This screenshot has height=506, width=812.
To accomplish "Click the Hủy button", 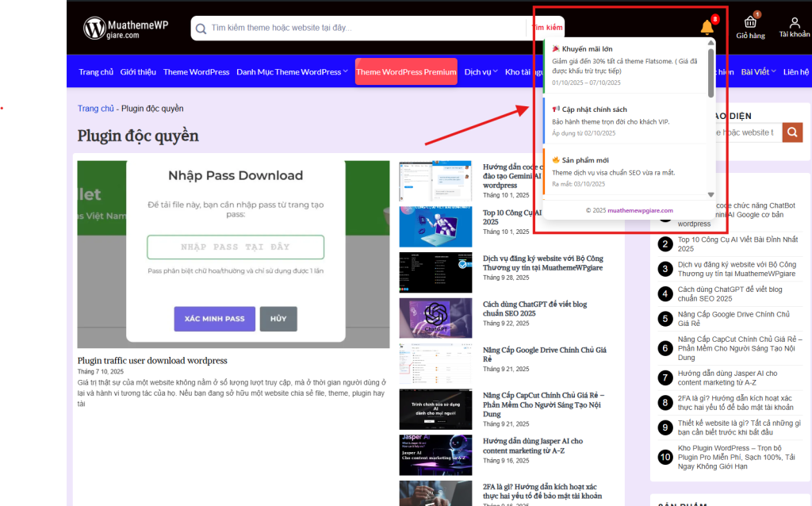I will point(278,319).
